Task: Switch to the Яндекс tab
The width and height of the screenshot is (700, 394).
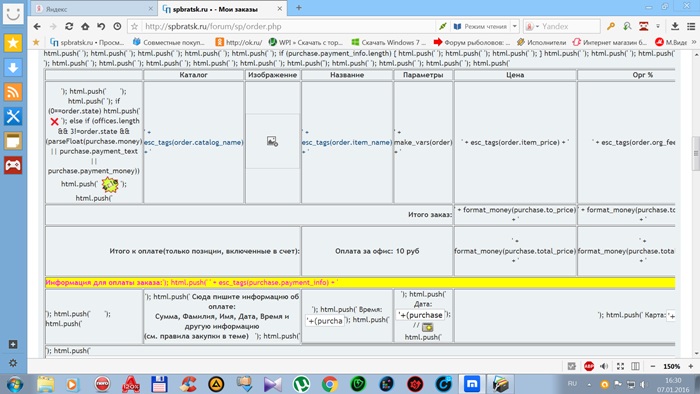Action: (94, 9)
